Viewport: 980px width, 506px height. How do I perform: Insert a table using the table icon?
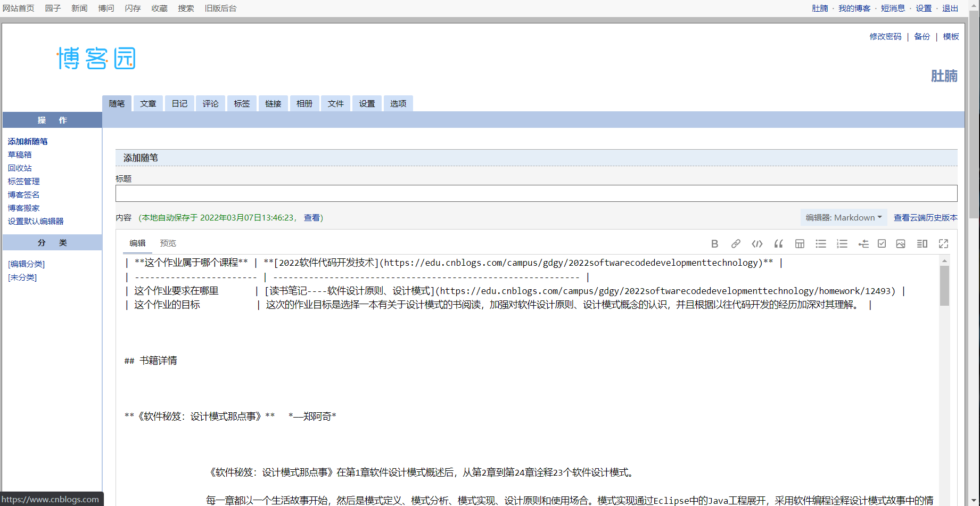tap(800, 244)
